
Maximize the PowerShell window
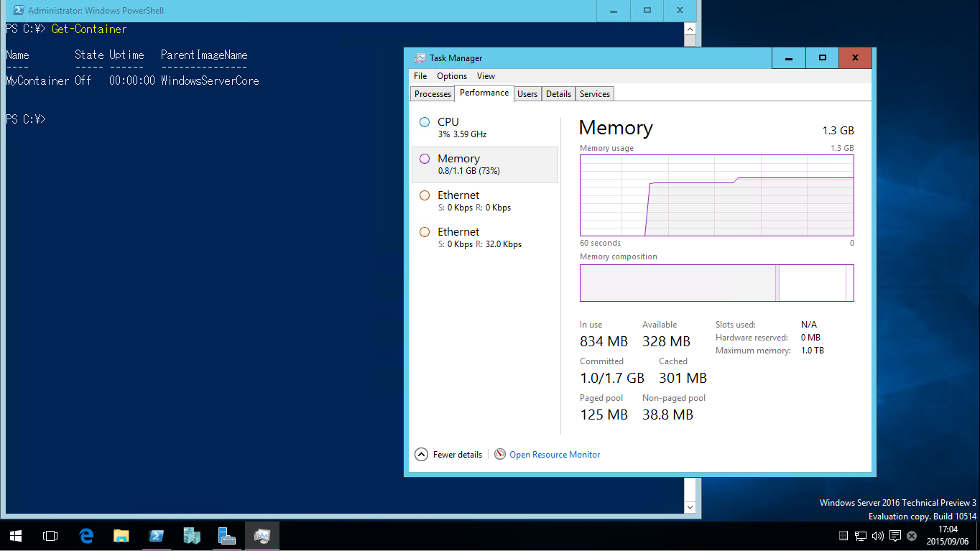[647, 10]
